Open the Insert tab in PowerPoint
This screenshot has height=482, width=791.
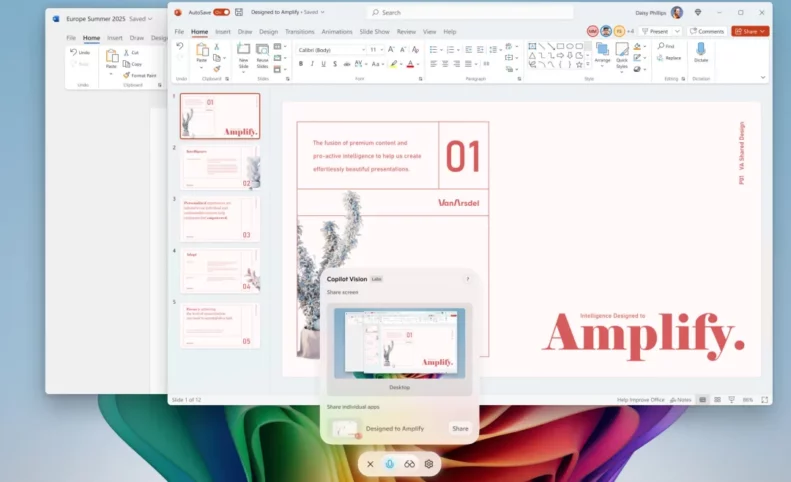[x=222, y=31]
